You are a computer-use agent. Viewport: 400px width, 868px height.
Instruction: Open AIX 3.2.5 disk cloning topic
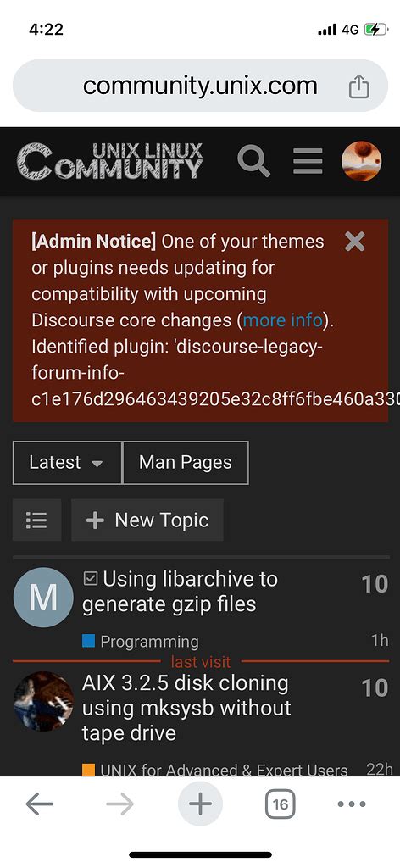click(x=186, y=708)
